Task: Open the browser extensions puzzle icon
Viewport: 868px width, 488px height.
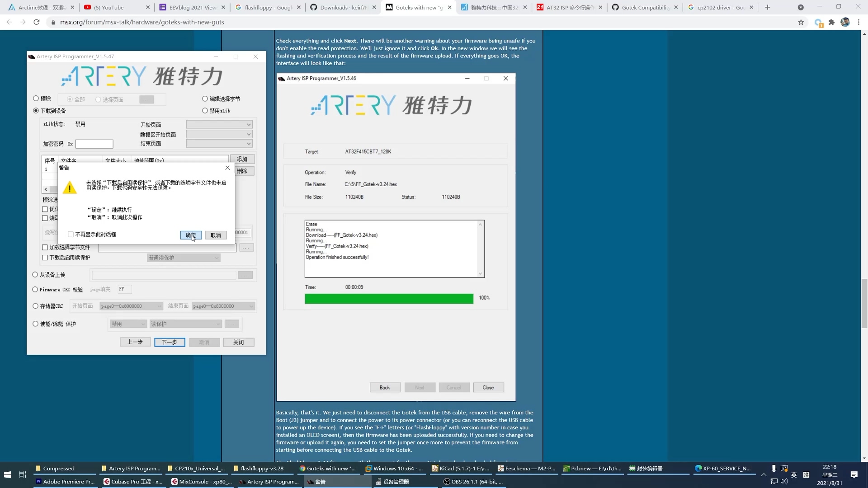Action: click(x=831, y=22)
